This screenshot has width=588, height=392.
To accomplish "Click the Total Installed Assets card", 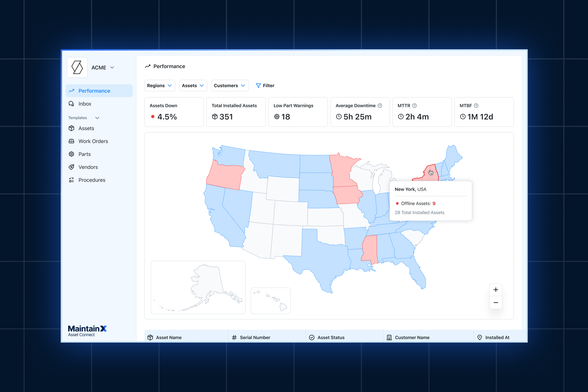I will click(236, 112).
